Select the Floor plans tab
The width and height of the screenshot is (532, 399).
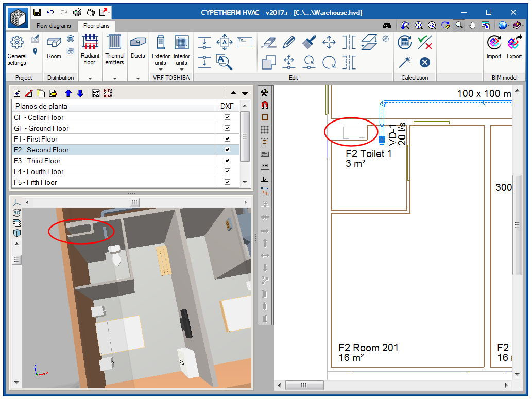[x=96, y=25]
